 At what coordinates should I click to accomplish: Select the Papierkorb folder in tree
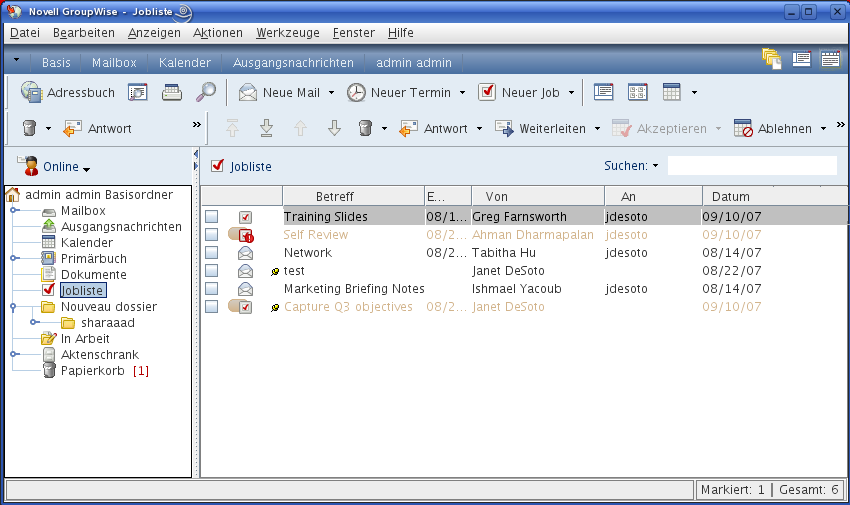point(93,371)
